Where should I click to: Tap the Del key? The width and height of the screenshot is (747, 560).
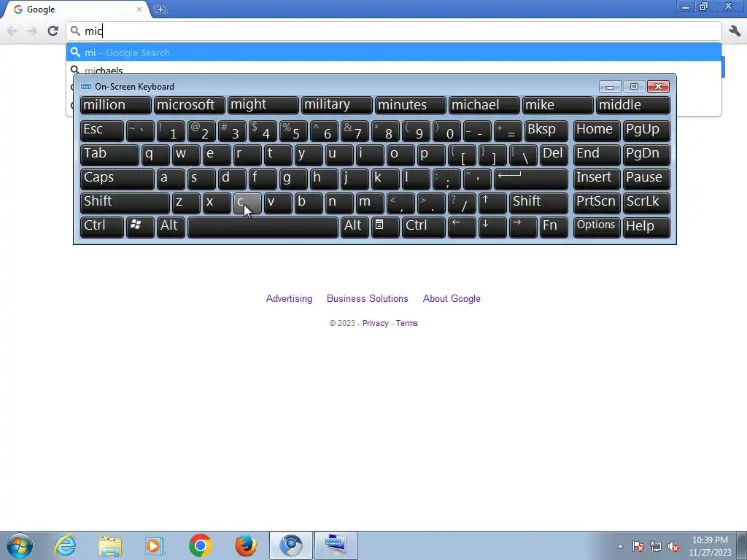[x=554, y=155]
